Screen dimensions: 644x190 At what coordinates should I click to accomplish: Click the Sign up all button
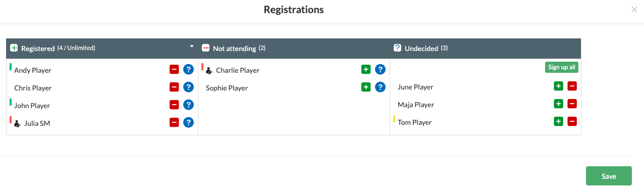tap(562, 67)
